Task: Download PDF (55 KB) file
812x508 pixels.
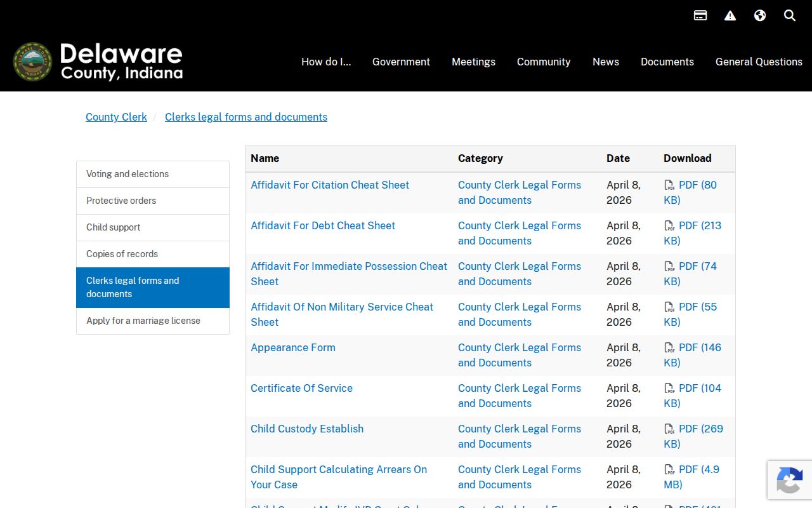Action: tap(690, 314)
